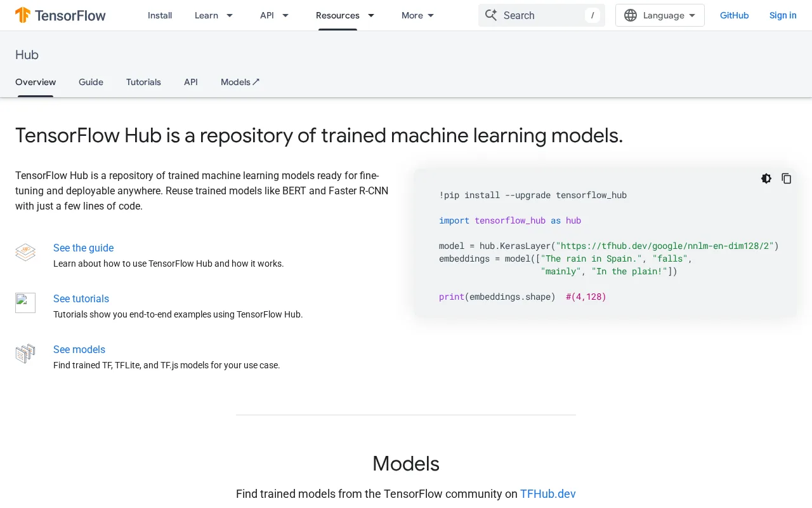Click the slash shortcut key badge
Screen dimensions: 812x508
(593, 15)
